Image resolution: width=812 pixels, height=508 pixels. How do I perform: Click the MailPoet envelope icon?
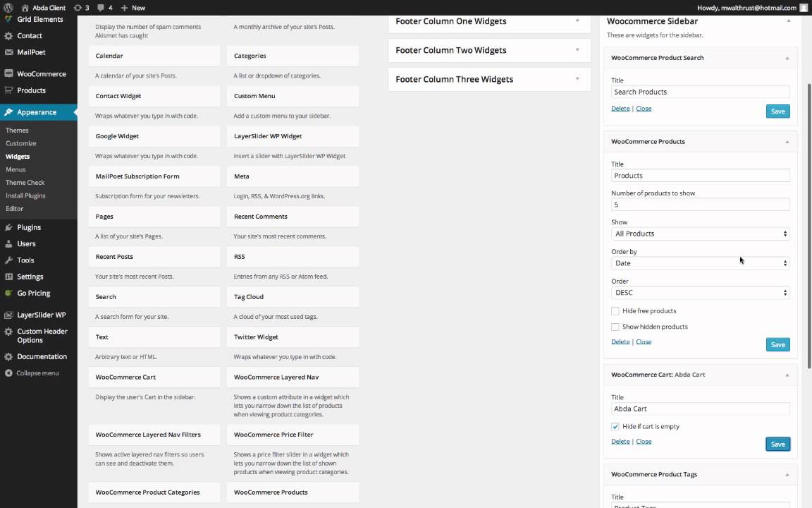point(8,52)
